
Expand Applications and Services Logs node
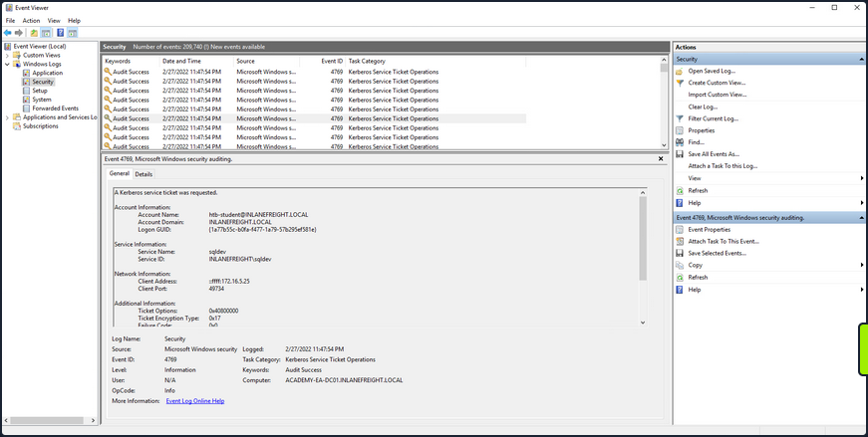pyautogui.click(x=9, y=117)
